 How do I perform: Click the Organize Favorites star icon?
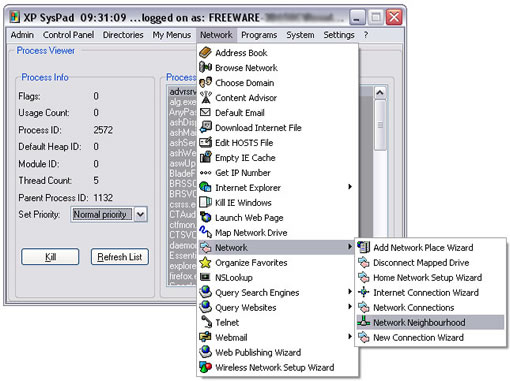[205, 263]
